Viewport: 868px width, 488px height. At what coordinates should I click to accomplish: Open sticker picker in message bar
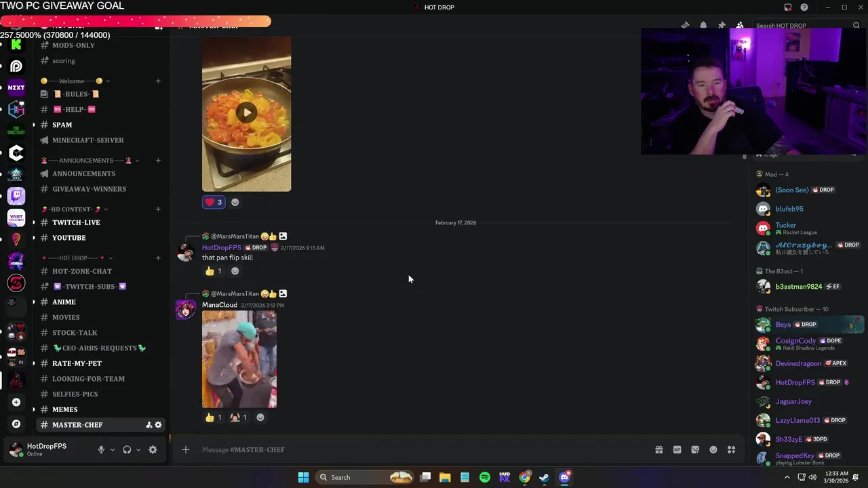tap(695, 449)
